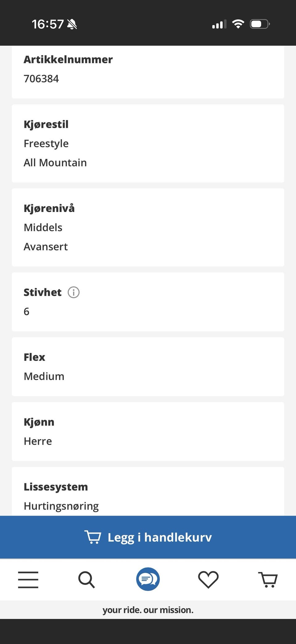
Task: Open the wishlist heart icon
Action: pos(208,579)
